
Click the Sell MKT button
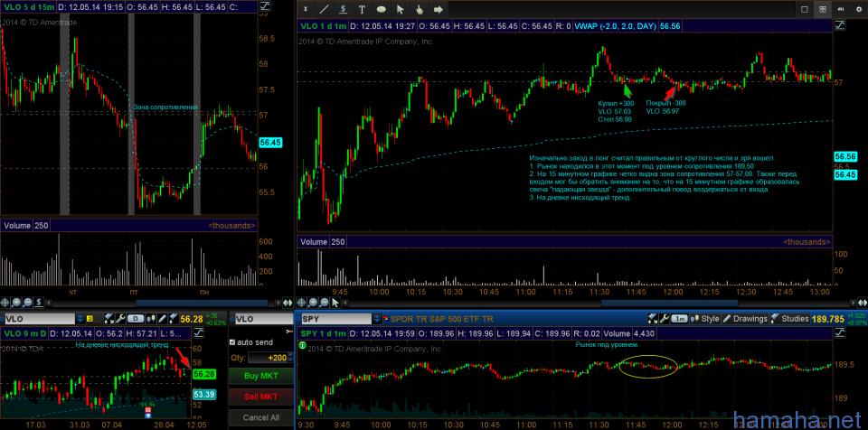pos(260,397)
